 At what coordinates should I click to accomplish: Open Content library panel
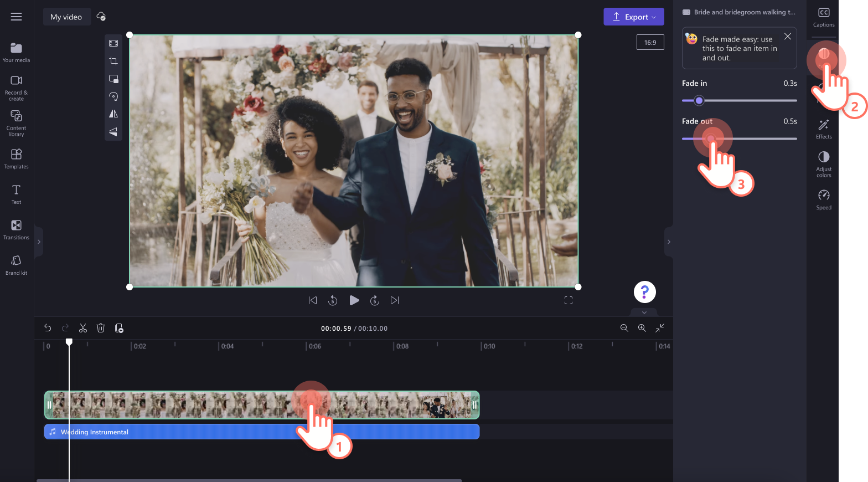point(17,123)
